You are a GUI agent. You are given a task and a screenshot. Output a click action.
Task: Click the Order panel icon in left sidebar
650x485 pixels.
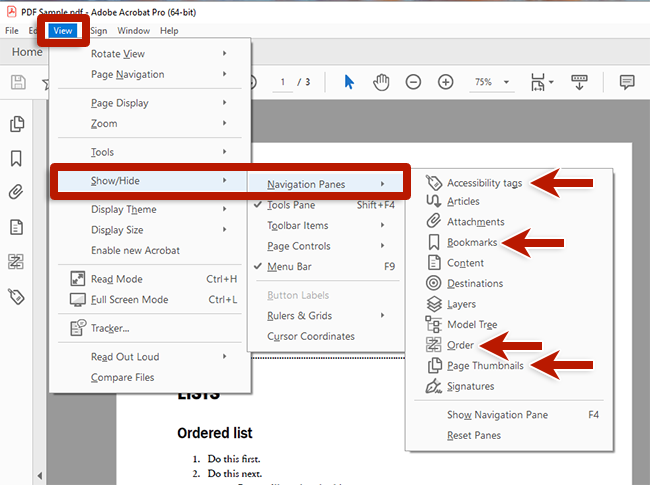click(16, 261)
